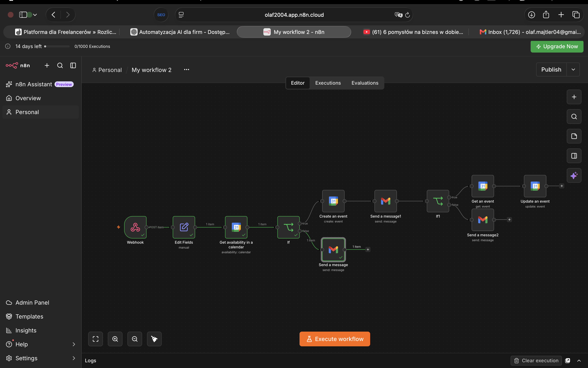588x368 pixels.
Task: Click the Execute workflow button
Action: coord(335,339)
